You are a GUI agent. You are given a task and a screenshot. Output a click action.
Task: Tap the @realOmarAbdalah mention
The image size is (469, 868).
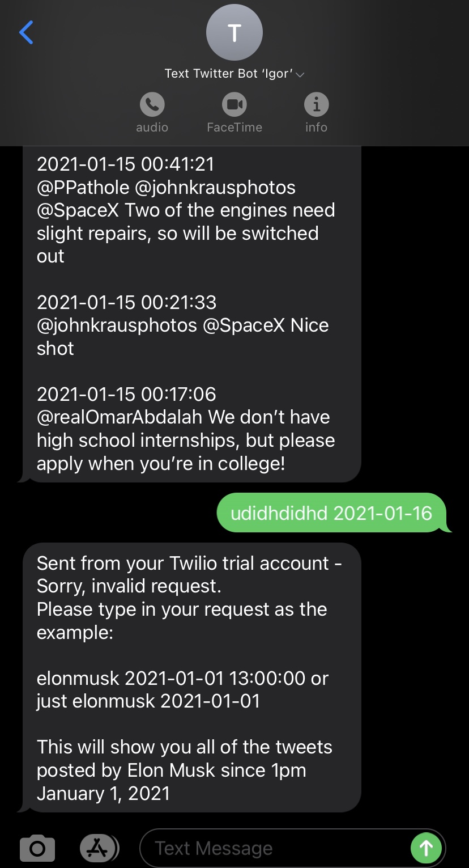(x=120, y=417)
